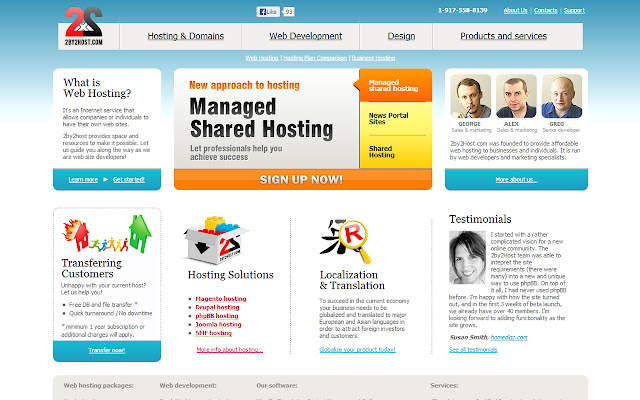Click Greg's team photo
This screenshot has height=400, width=640.
(562, 96)
